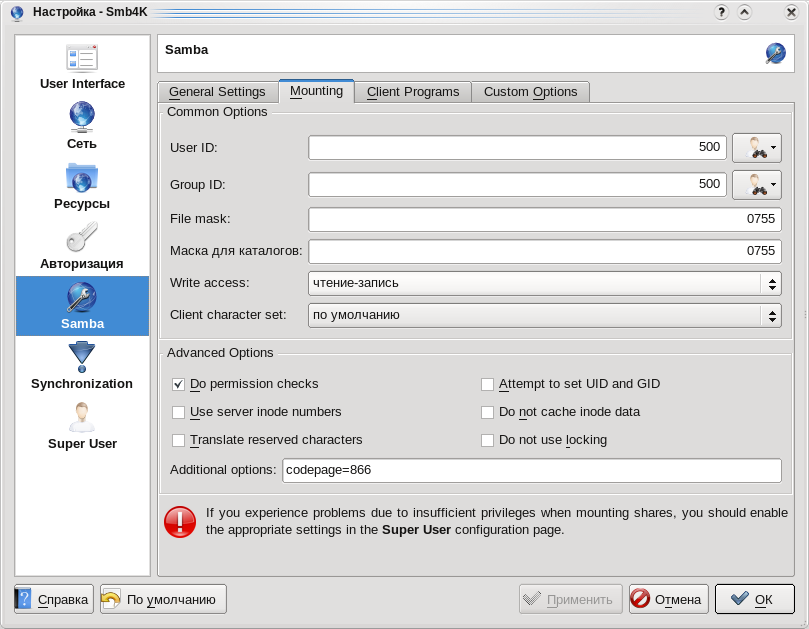The height and width of the screenshot is (629, 809).
Task: Click the Справка help button
Action: click(x=54, y=599)
